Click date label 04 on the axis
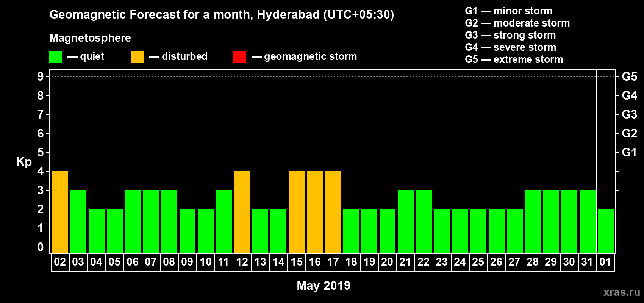Image resolution: width=644 pixels, height=303 pixels. [96, 262]
